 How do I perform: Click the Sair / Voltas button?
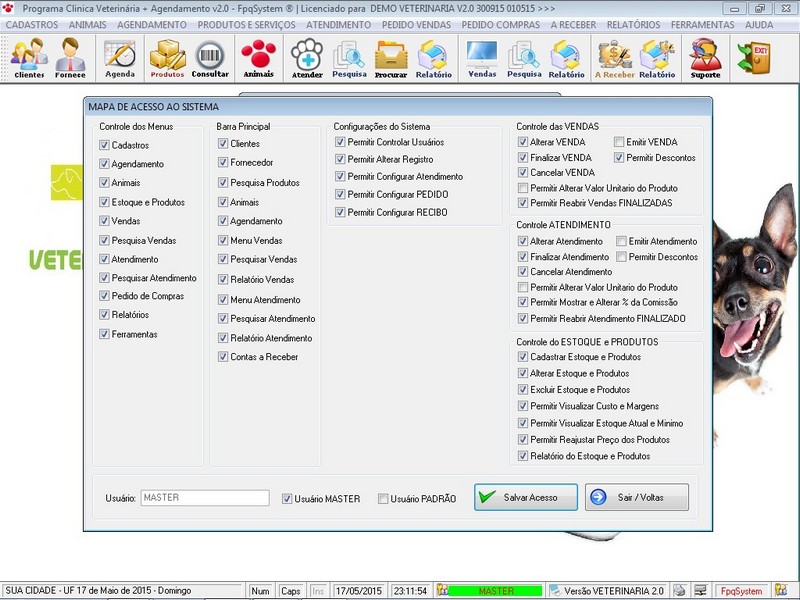pos(637,497)
